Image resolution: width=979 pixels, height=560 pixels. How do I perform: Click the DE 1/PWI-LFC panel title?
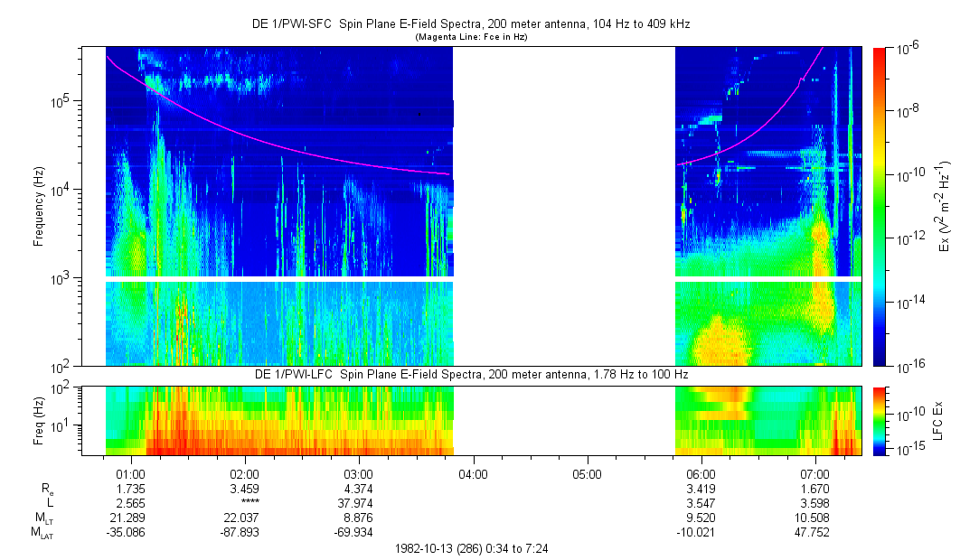[470, 374]
